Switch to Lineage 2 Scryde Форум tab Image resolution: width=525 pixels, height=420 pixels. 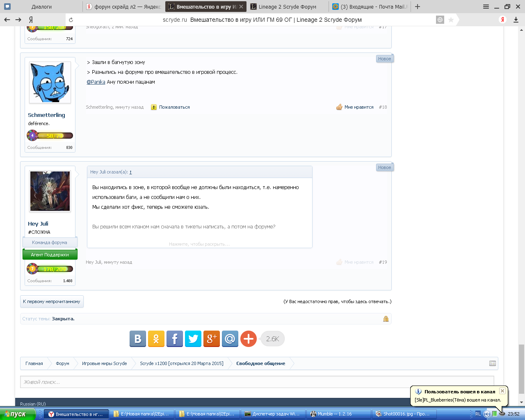pyautogui.click(x=287, y=7)
